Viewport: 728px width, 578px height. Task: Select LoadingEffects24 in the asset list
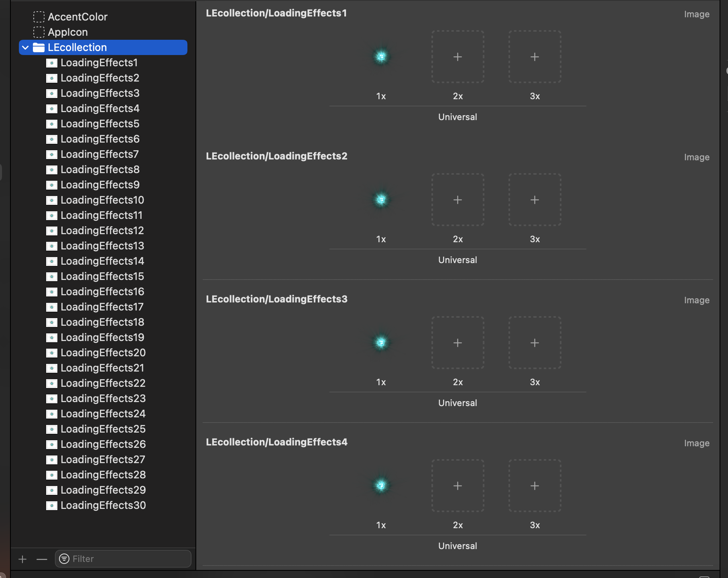tap(103, 414)
